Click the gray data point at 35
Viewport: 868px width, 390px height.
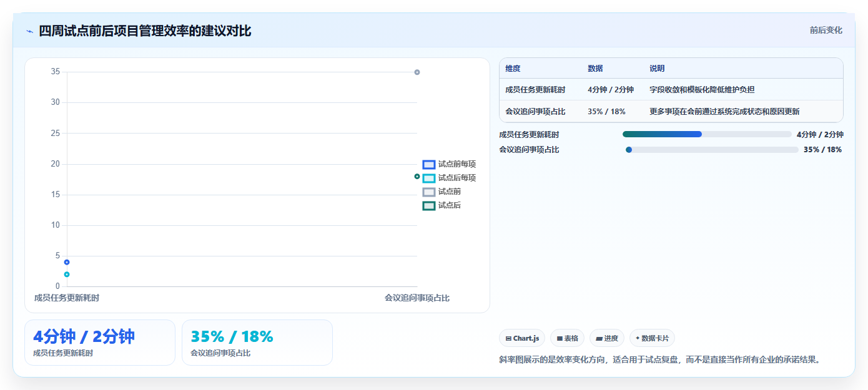point(417,72)
